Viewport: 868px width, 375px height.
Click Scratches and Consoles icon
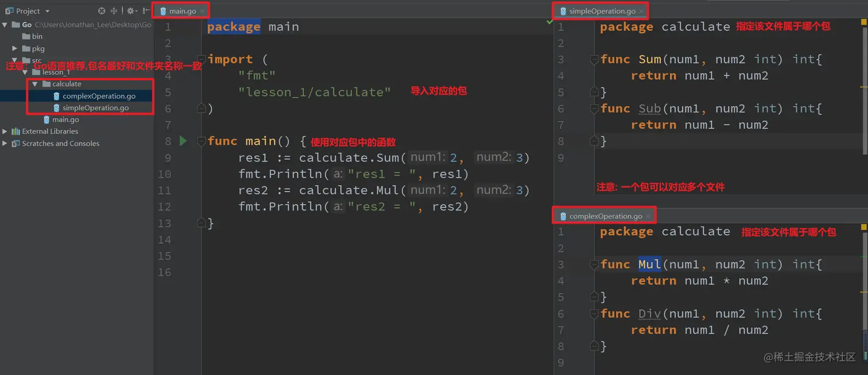(15, 143)
